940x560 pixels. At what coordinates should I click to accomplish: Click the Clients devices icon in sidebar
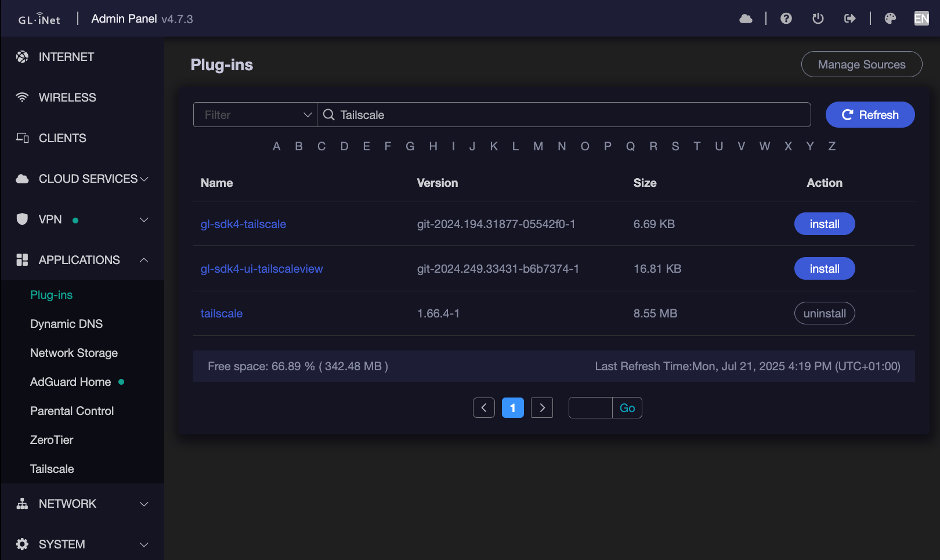click(22, 138)
